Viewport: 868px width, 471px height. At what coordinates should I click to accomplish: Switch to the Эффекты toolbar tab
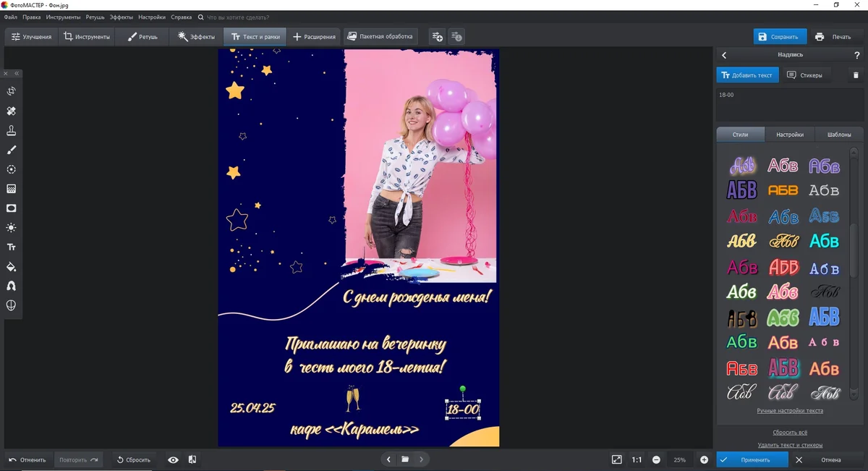point(197,36)
